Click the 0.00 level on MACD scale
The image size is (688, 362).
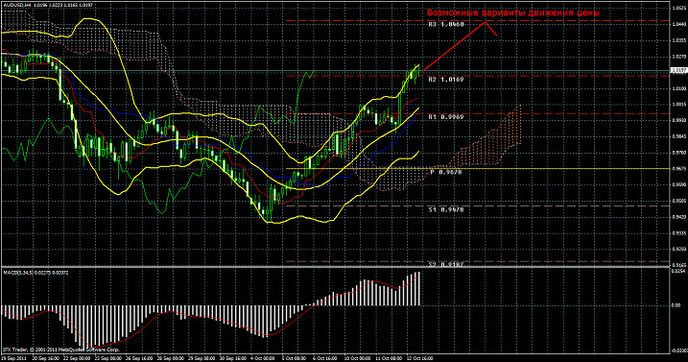coord(676,305)
